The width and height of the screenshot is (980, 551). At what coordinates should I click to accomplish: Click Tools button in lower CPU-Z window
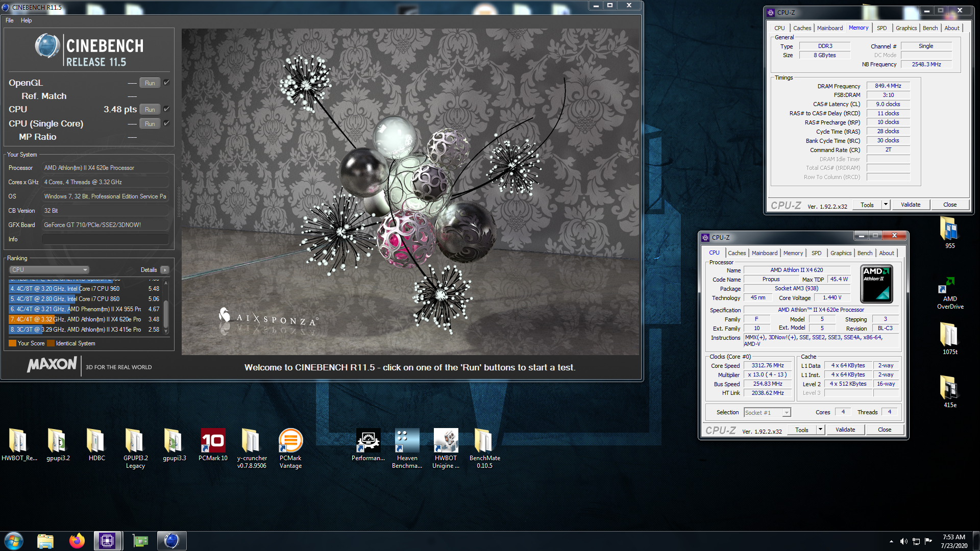[x=801, y=430]
